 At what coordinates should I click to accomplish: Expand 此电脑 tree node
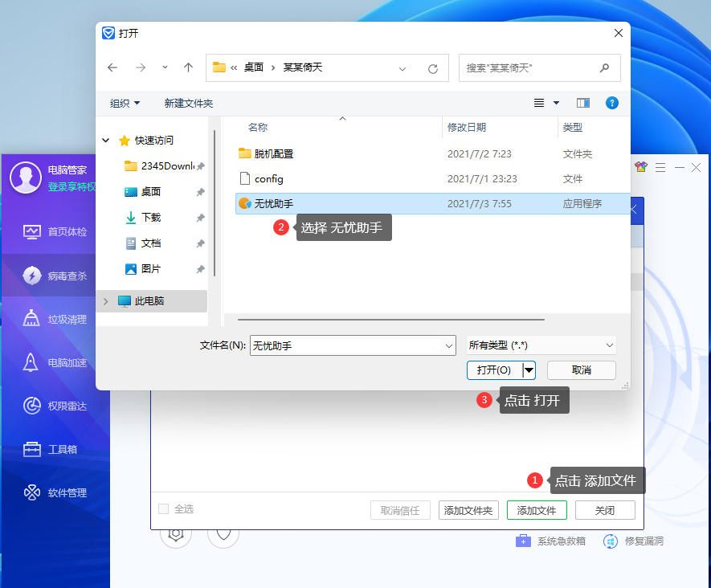click(x=106, y=301)
